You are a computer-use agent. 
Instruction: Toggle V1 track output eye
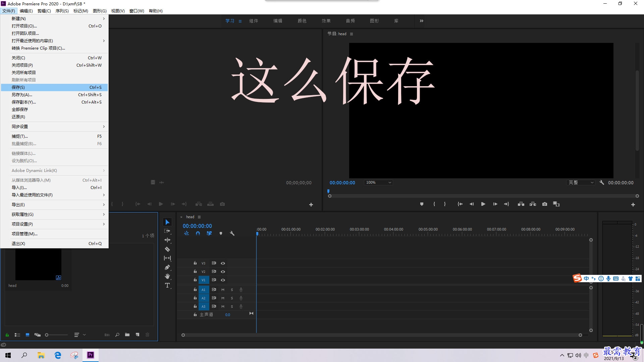pyautogui.click(x=223, y=280)
